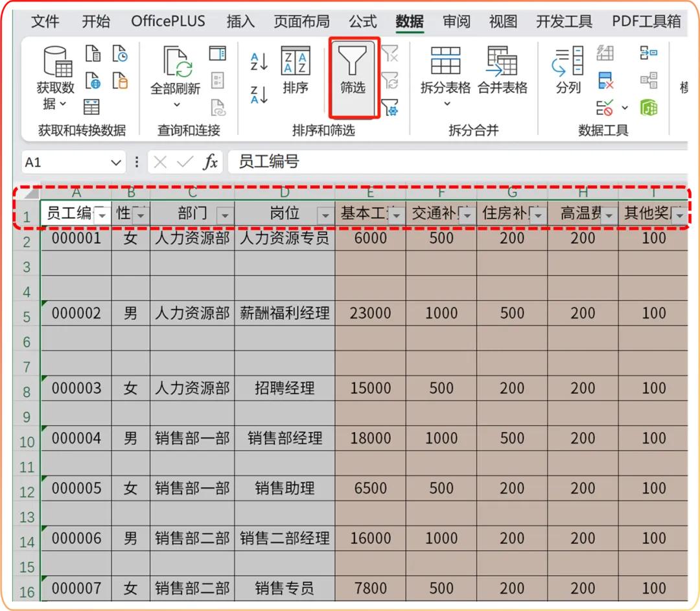Expand the Data Validation dropdown arrow
This screenshot has height=611, width=700.
[x=625, y=108]
